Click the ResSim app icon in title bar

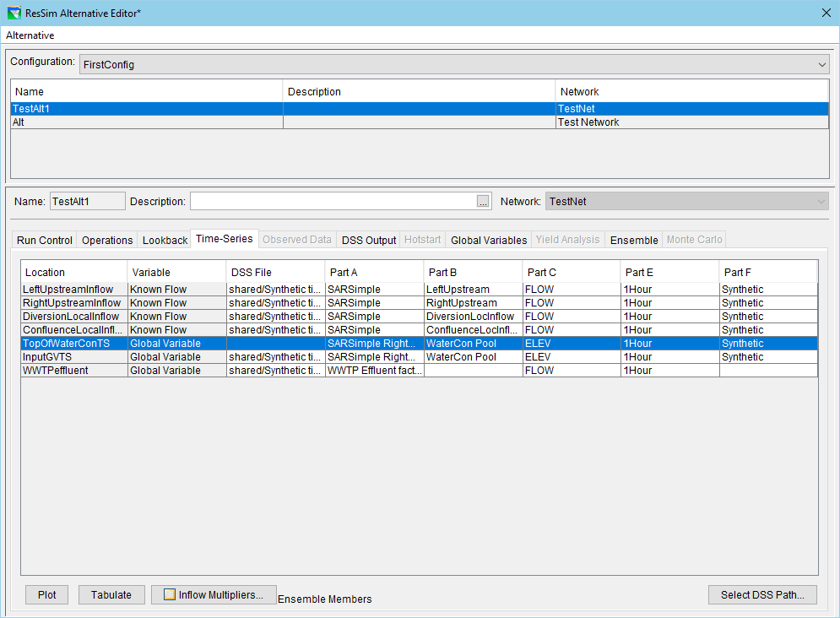pos(14,13)
